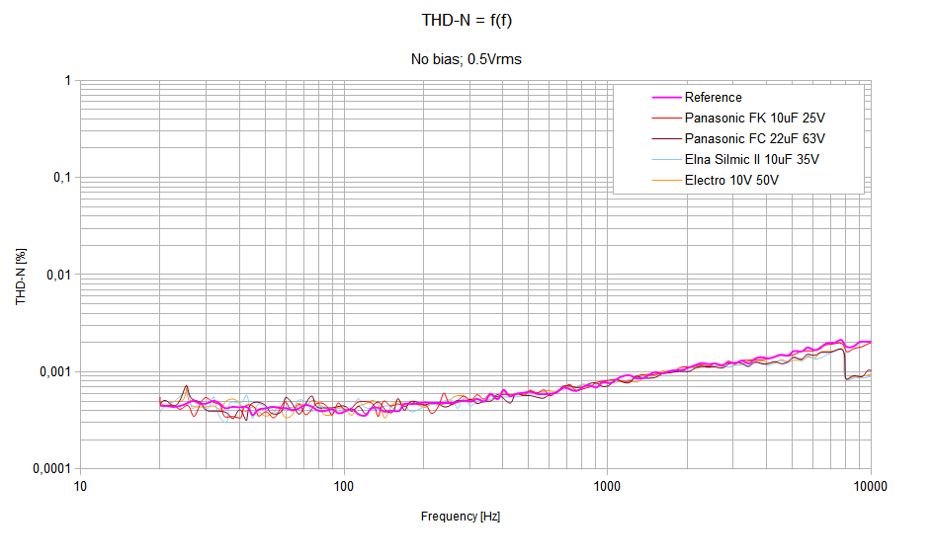Click the Reference legend entry label

(713, 97)
